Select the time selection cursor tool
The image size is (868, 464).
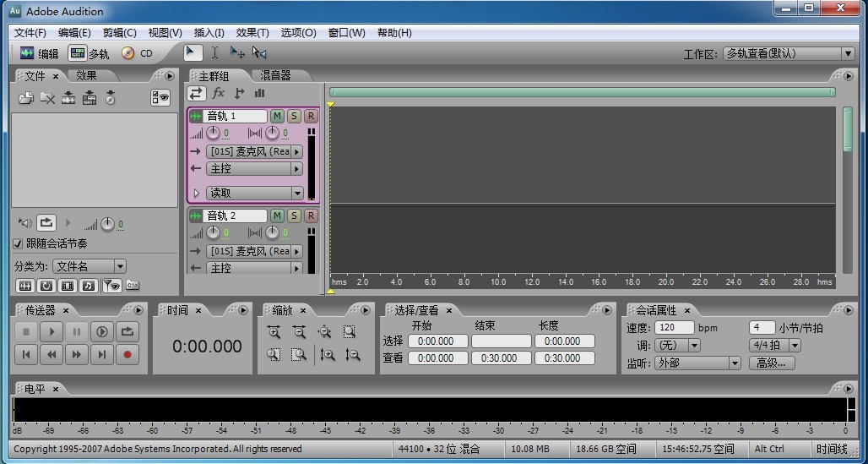[x=214, y=53]
